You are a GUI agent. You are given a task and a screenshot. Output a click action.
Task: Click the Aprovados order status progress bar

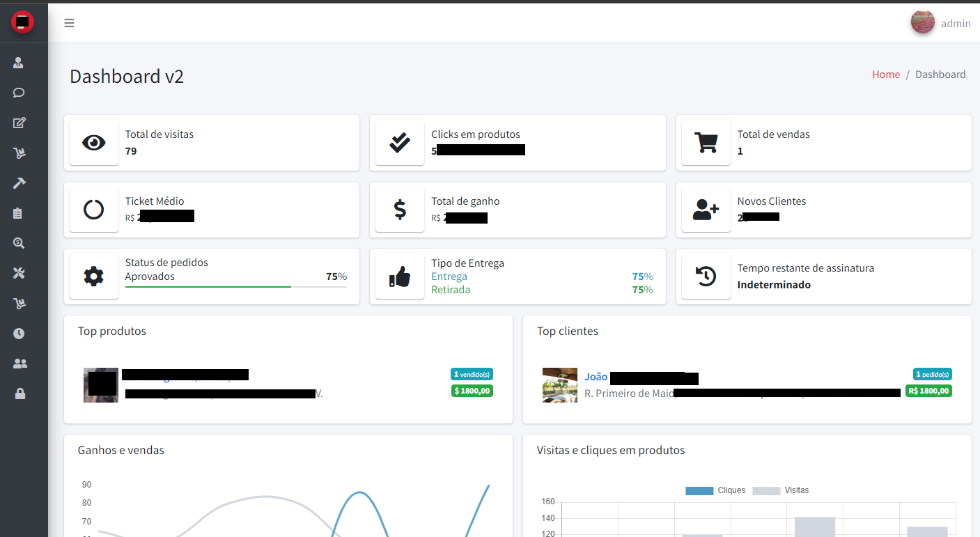(x=236, y=287)
